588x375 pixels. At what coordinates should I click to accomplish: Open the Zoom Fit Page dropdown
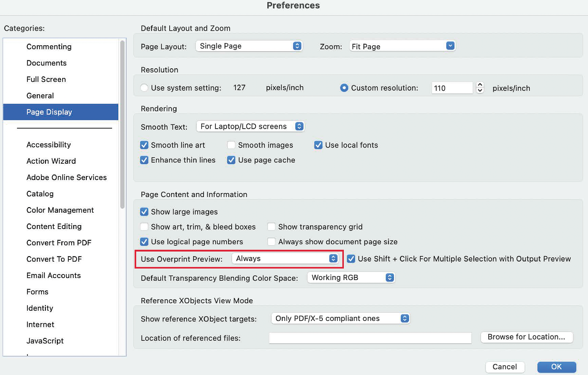(402, 46)
